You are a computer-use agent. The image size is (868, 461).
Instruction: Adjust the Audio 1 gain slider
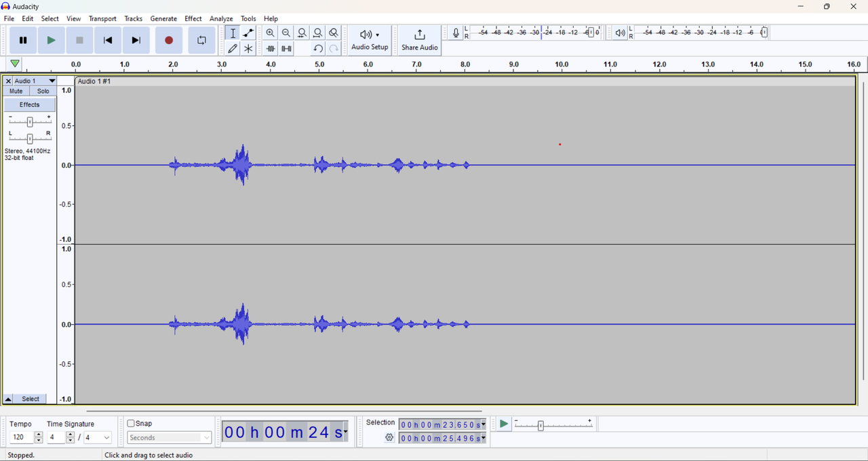[30, 122]
